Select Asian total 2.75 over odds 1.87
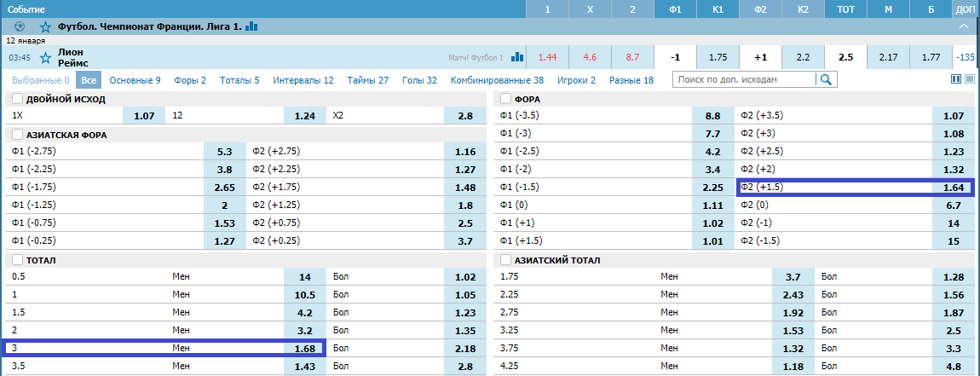The height and width of the screenshot is (376, 980). tap(953, 312)
